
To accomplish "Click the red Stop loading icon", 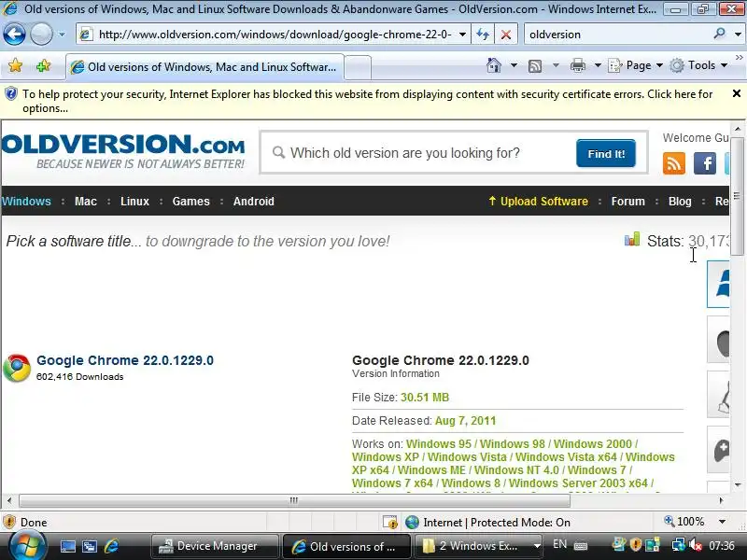I will 506,35.
